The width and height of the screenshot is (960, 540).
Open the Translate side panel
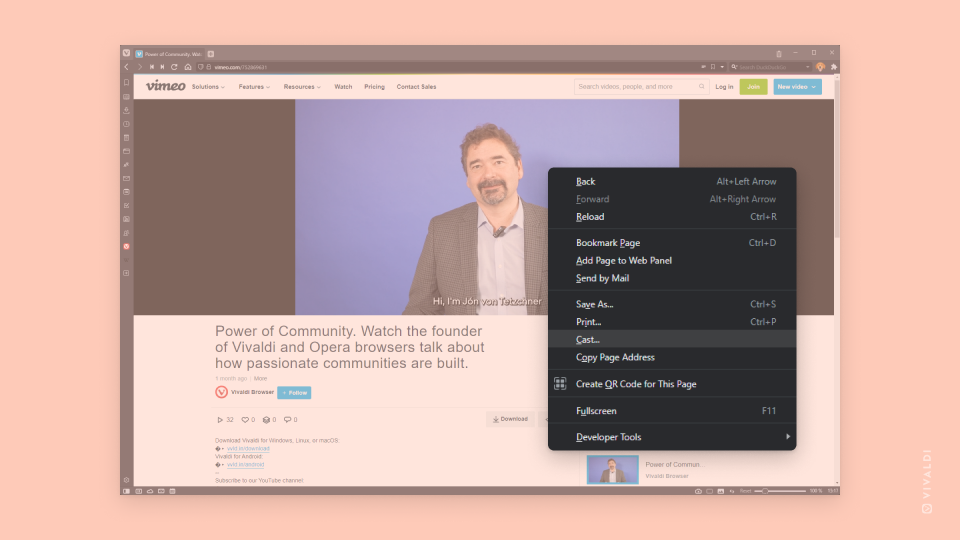coord(126,165)
